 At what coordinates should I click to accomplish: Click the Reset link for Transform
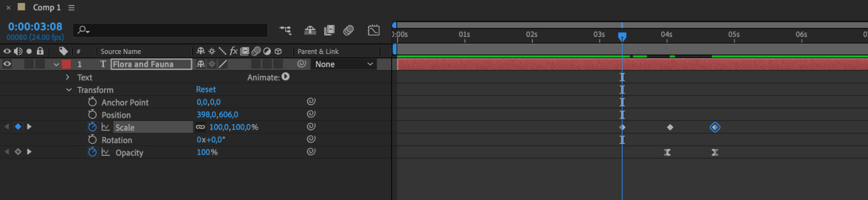205,90
